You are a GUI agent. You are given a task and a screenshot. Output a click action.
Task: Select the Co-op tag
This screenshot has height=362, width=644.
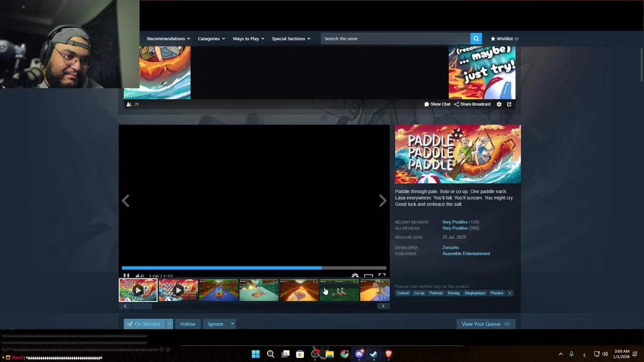point(419,293)
